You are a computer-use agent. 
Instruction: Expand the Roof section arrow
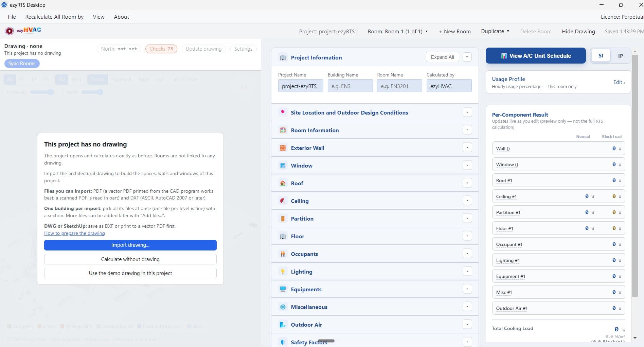467,183
